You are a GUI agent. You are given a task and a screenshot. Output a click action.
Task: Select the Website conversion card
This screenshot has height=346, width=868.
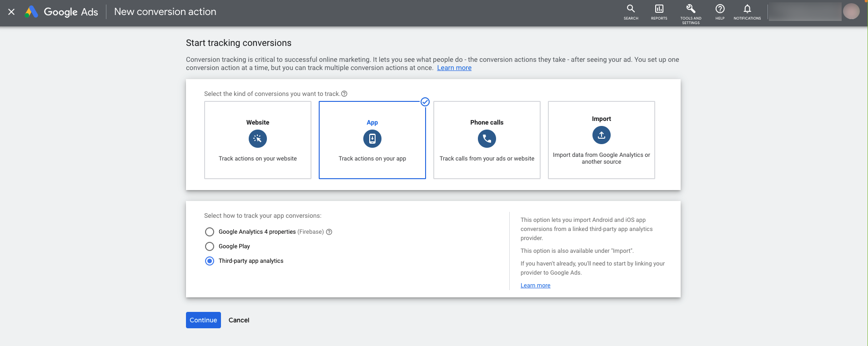tap(258, 140)
